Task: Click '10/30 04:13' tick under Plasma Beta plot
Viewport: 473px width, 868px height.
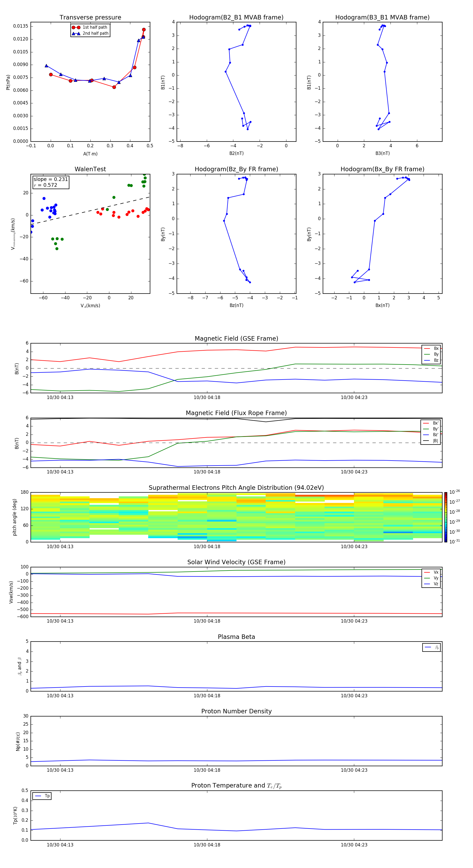Action: 60,695
